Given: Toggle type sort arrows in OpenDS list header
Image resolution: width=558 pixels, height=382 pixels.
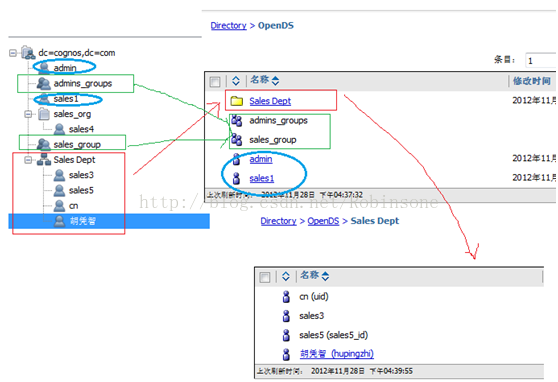Looking at the screenshot, I should 236,81.
